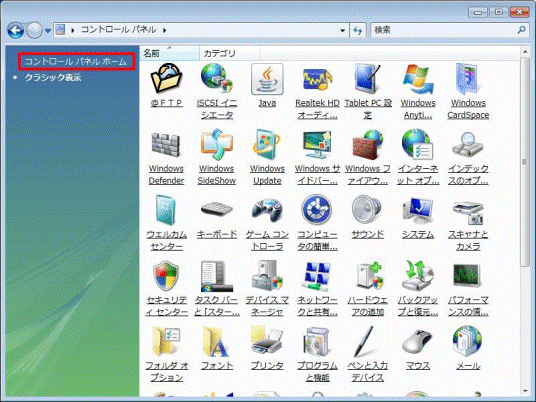Open ゲーム コントローラ icon
This screenshot has height=402, width=536.
click(267, 210)
